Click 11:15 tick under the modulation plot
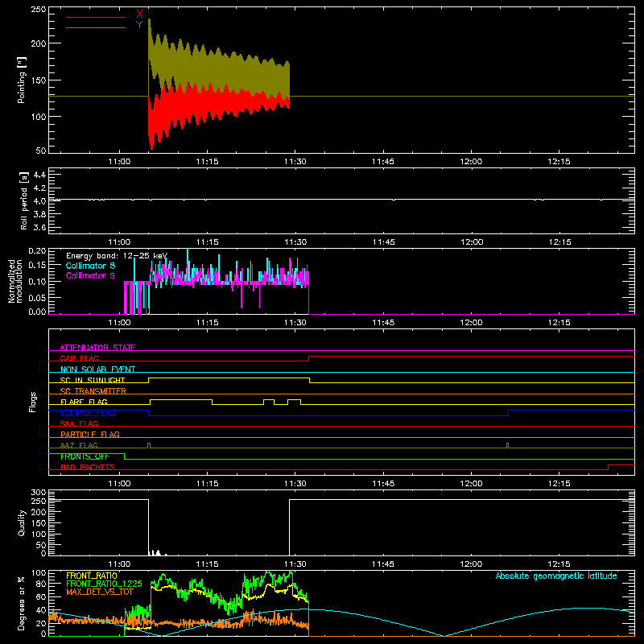 [x=207, y=323]
